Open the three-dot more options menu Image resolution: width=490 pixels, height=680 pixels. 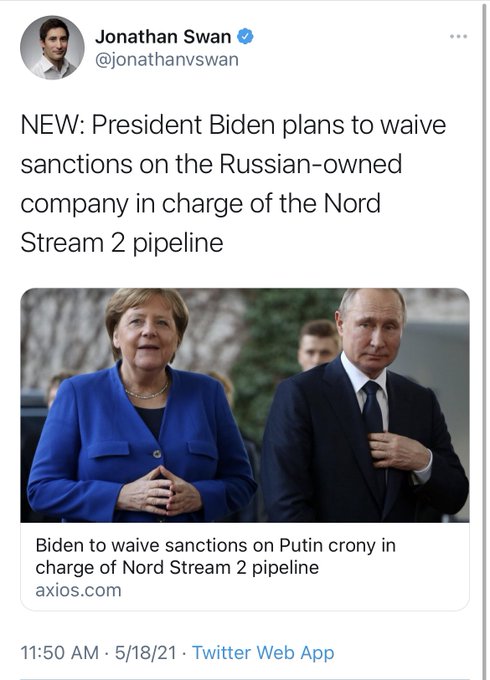click(x=458, y=36)
